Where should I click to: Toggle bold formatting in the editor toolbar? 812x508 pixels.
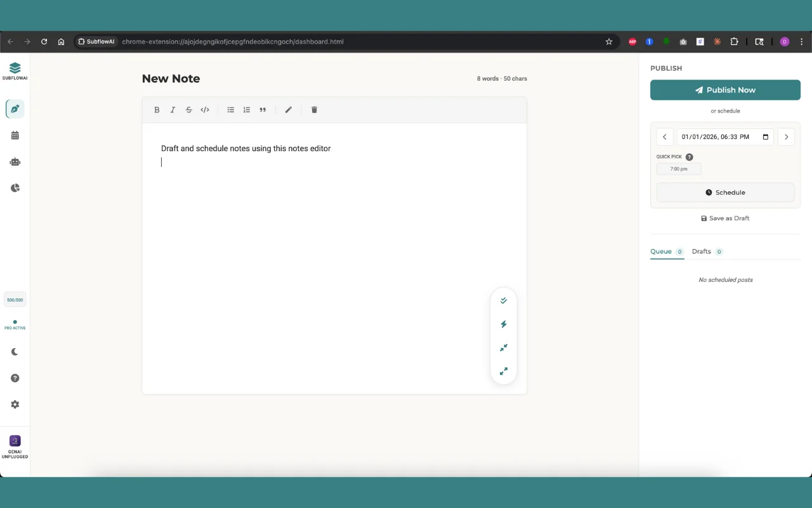pyautogui.click(x=157, y=109)
